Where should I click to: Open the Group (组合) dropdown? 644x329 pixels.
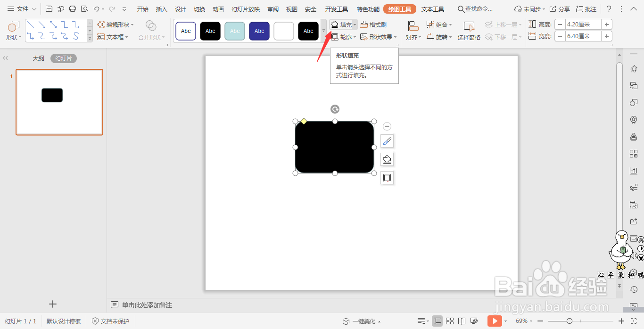[439, 25]
